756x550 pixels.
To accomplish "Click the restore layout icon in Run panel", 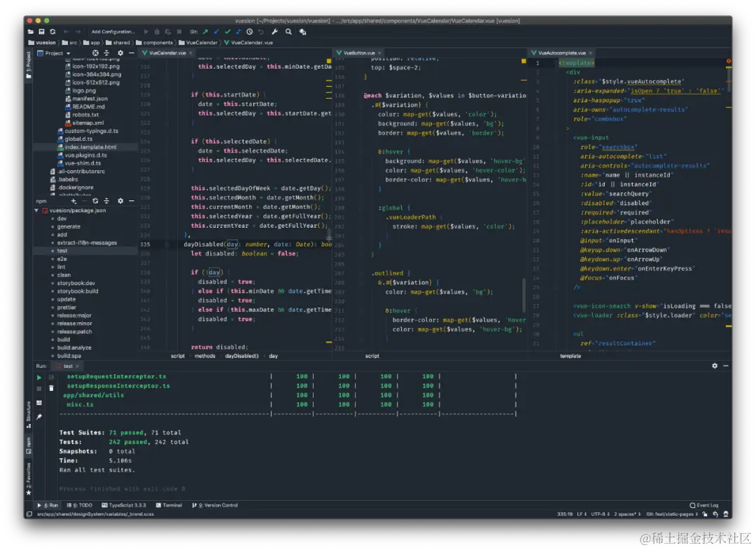I will click(x=39, y=403).
